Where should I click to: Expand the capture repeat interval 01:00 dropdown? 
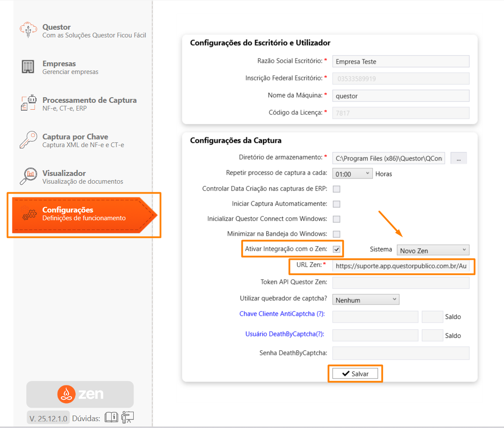(352, 174)
